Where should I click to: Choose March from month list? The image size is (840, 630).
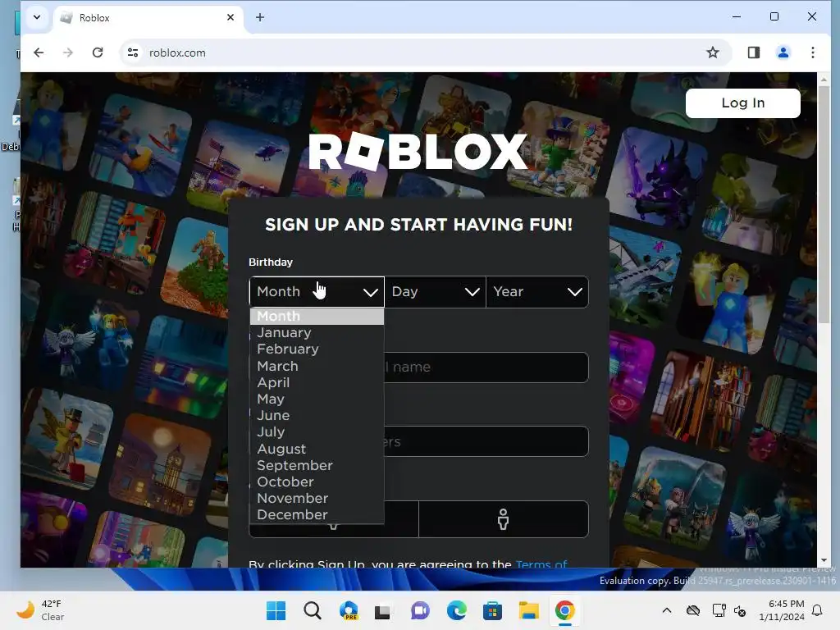[x=317, y=366]
